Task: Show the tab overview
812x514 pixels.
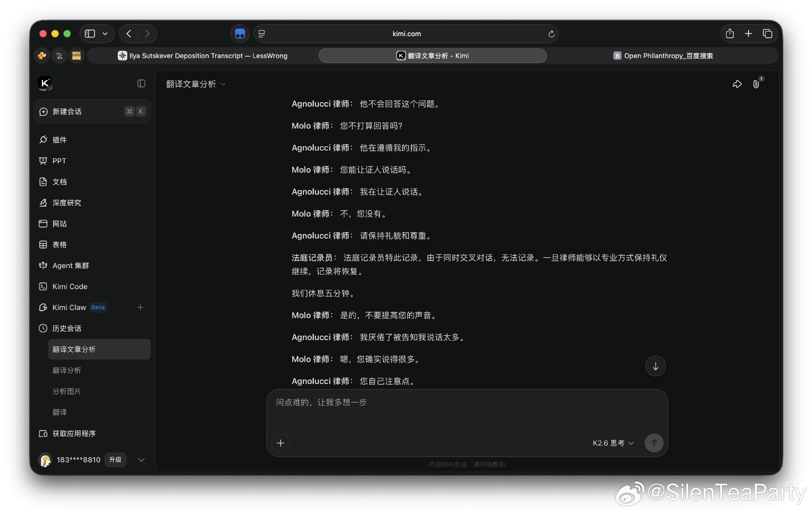Action: [767, 34]
